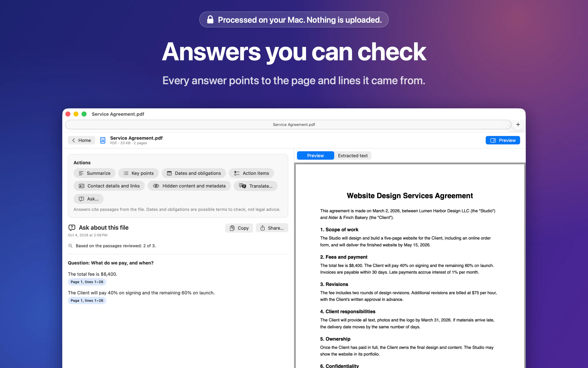Run the Summarize action
The width and height of the screenshot is (588, 368).
(x=95, y=173)
